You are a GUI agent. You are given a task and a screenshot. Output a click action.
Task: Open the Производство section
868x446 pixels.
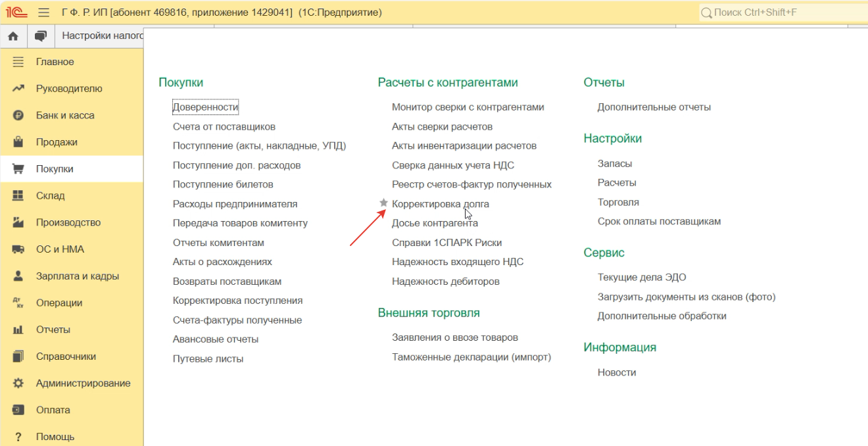coord(68,222)
